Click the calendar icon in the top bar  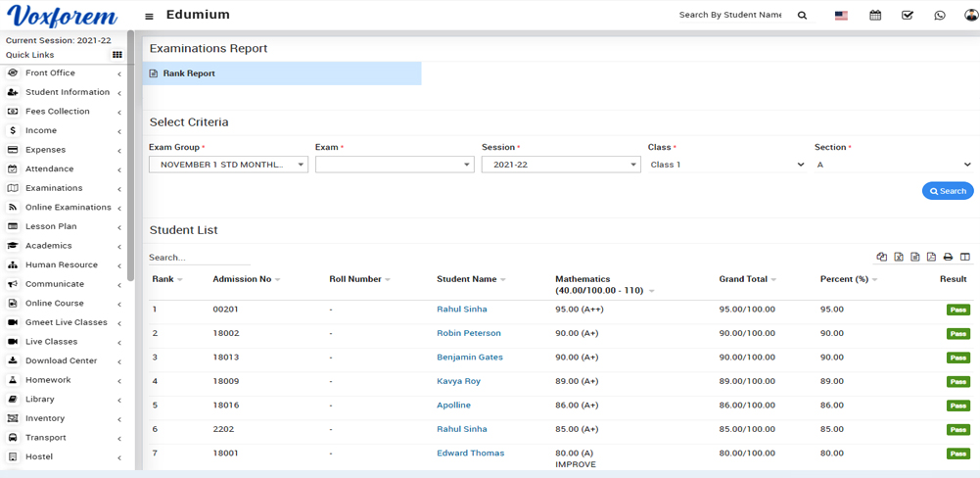[x=875, y=16]
